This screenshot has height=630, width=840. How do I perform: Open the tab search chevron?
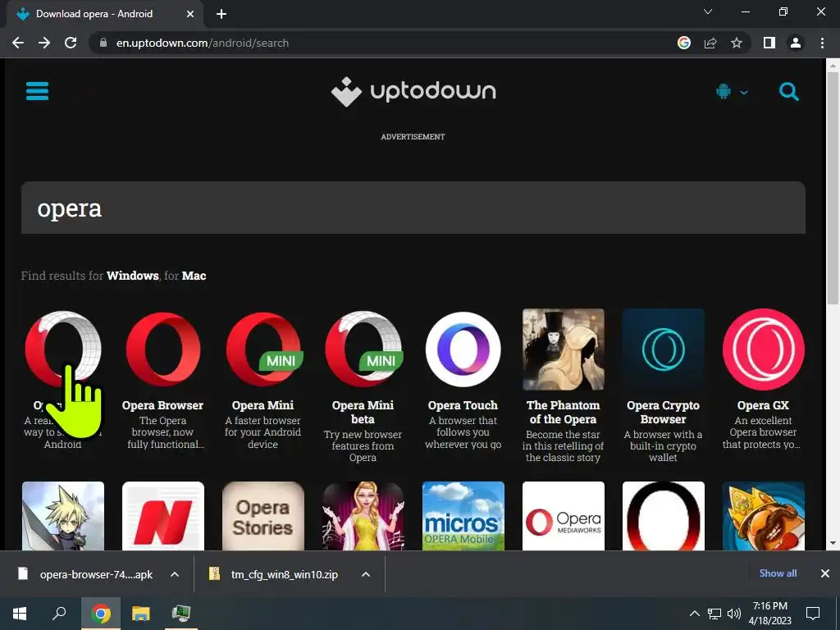[x=708, y=11]
